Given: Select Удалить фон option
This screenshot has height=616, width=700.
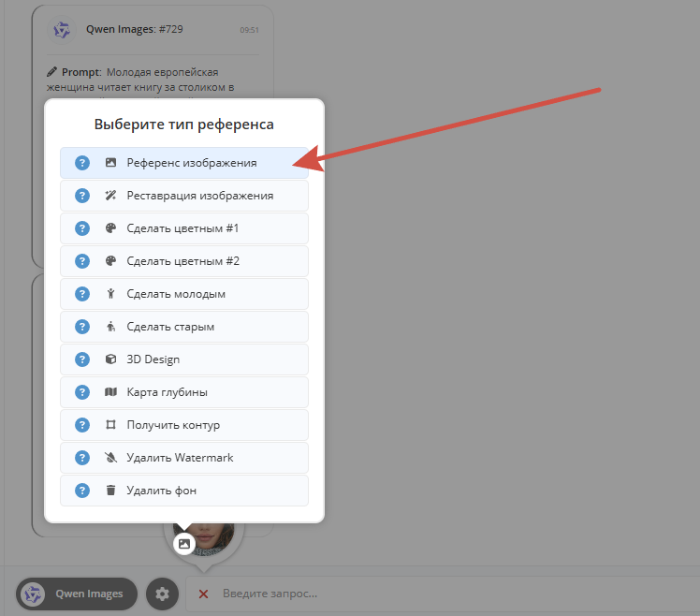Looking at the screenshot, I should [x=184, y=491].
